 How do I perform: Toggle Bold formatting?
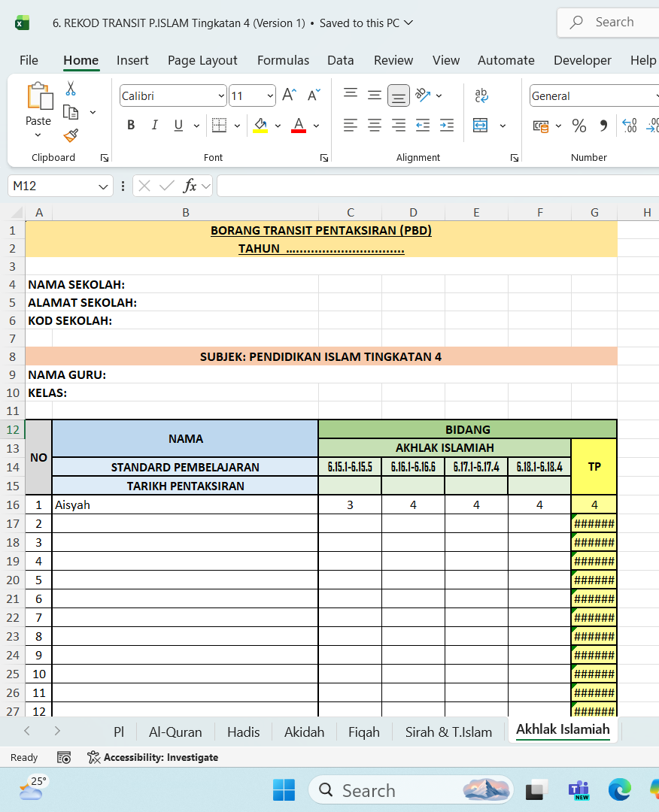point(131,126)
